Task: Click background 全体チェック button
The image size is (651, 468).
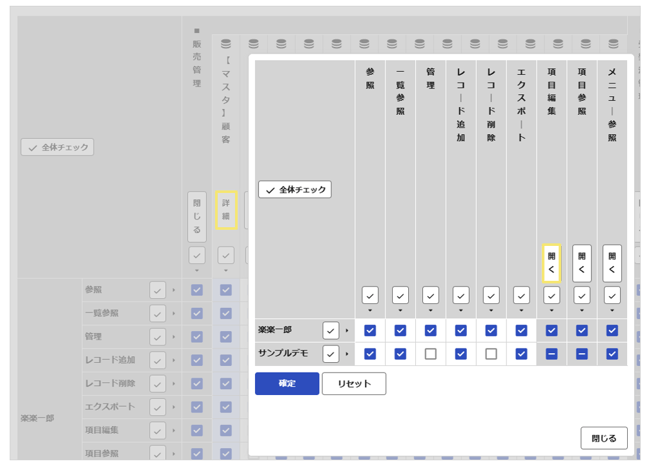Action: pos(57,147)
